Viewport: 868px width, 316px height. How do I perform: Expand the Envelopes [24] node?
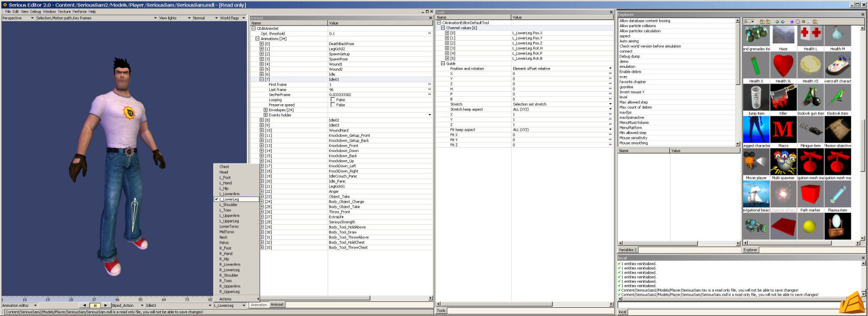(265, 110)
